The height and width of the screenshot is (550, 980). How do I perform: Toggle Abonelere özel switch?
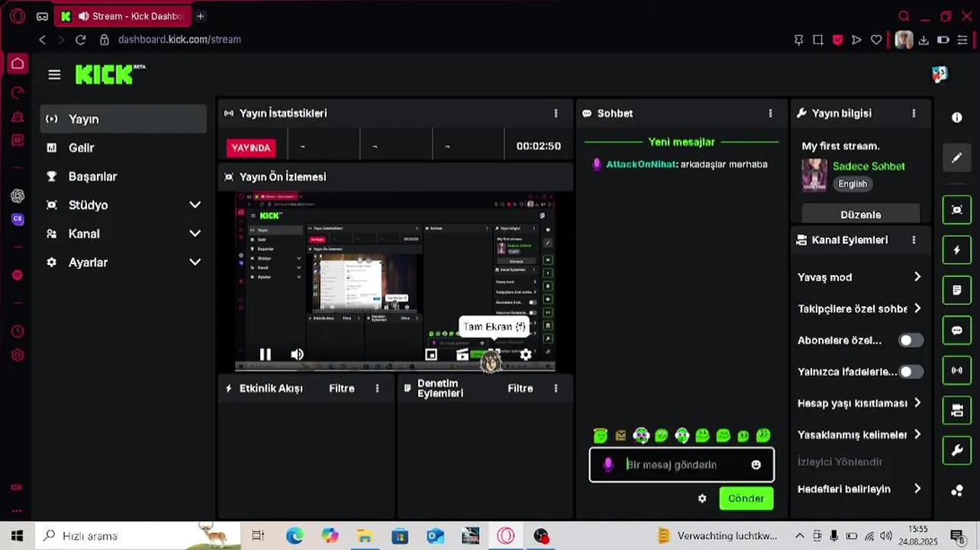tap(911, 341)
